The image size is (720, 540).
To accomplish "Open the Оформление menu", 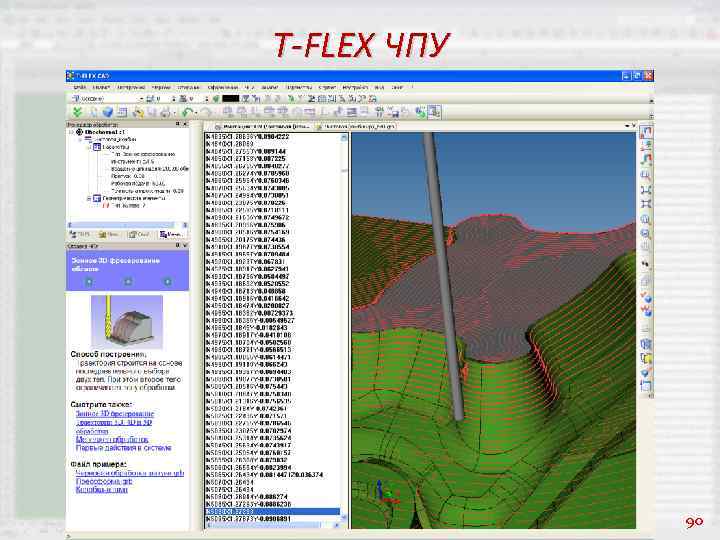I will [223, 87].
